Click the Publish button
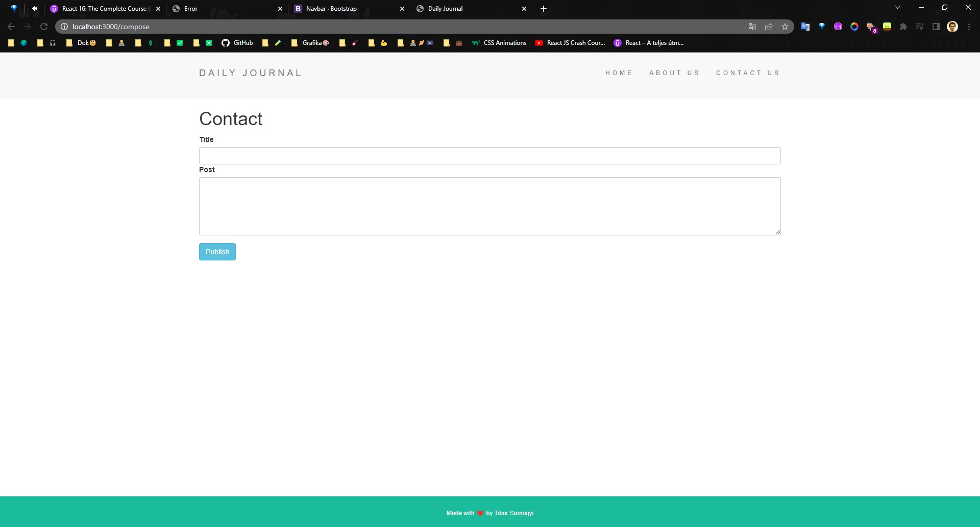Viewport: 980px width, 527px height. [217, 252]
